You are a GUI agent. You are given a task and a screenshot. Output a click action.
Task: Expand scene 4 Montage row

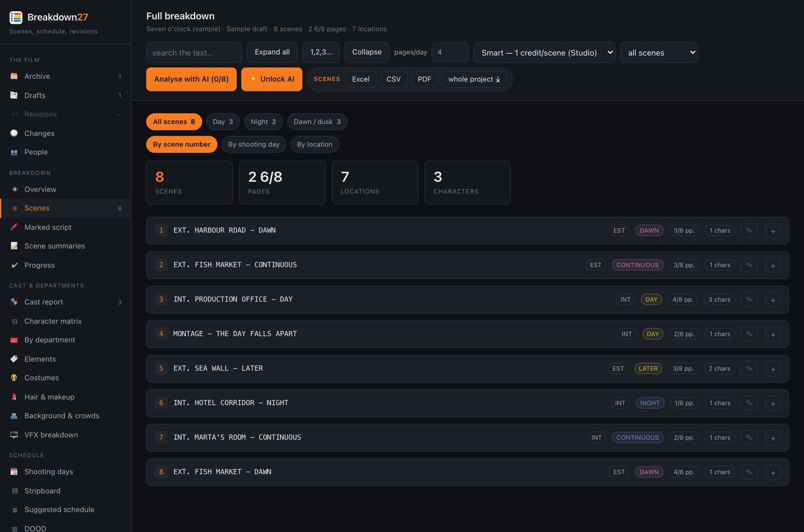click(x=467, y=334)
